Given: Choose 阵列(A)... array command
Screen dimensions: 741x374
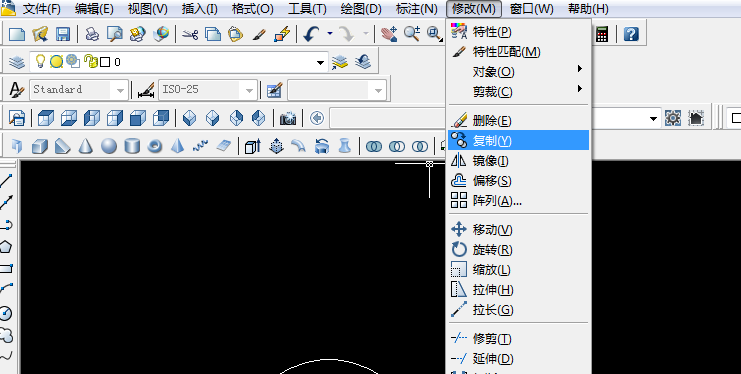Looking at the screenshot, I should [518, 201].
